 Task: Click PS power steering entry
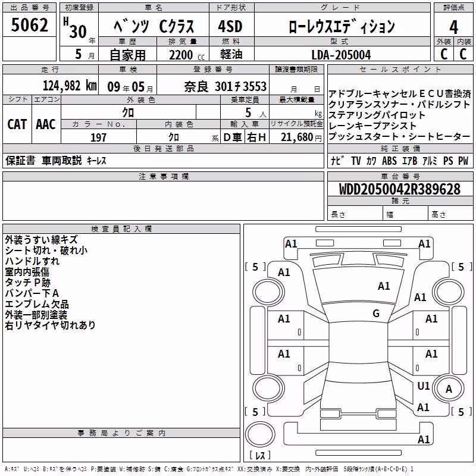pos(448,161)
